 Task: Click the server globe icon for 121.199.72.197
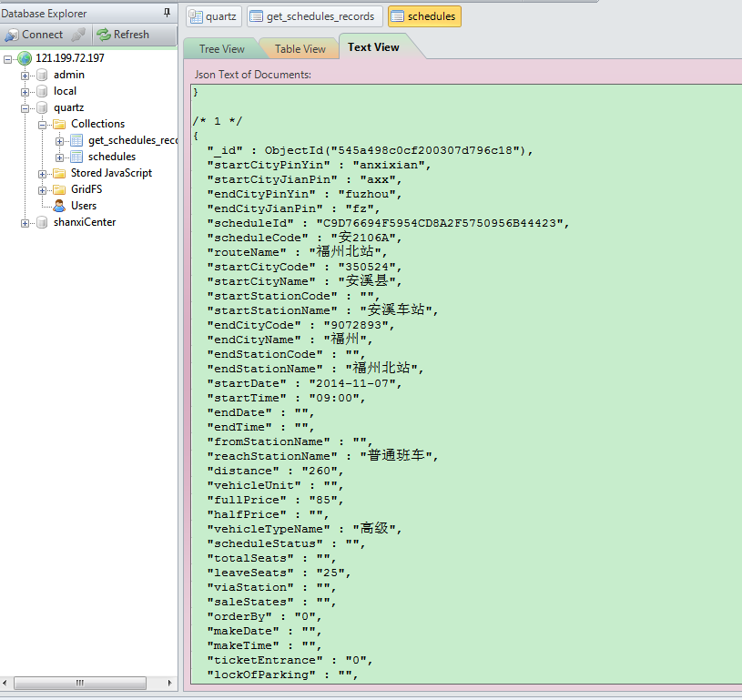(25, 58)
